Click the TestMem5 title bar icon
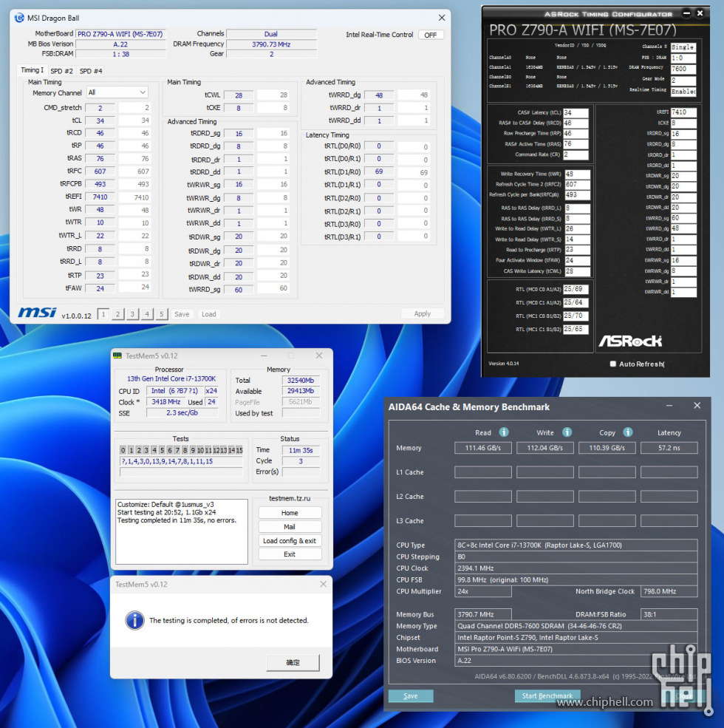 [118, 356]
